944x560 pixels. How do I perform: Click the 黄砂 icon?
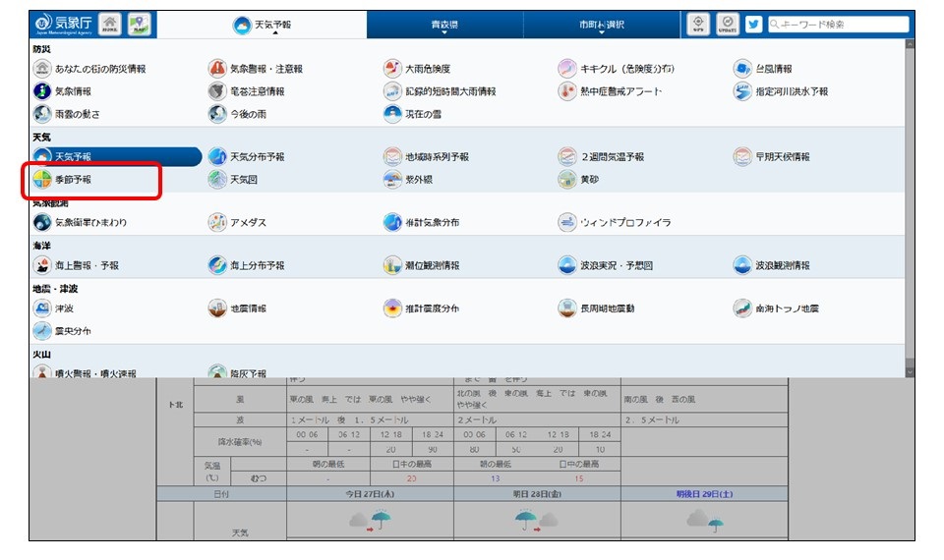point(567,179)
